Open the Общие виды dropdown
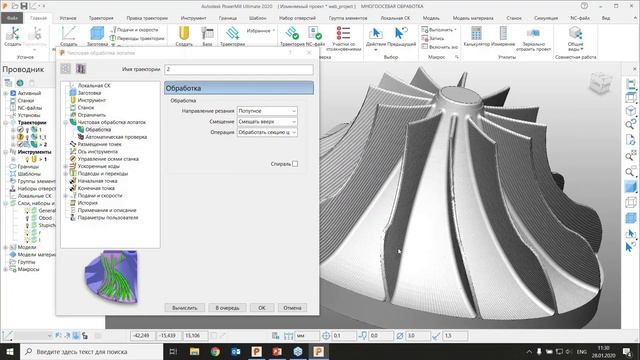This screenshot has height=360, width=640. coord(576,38)
